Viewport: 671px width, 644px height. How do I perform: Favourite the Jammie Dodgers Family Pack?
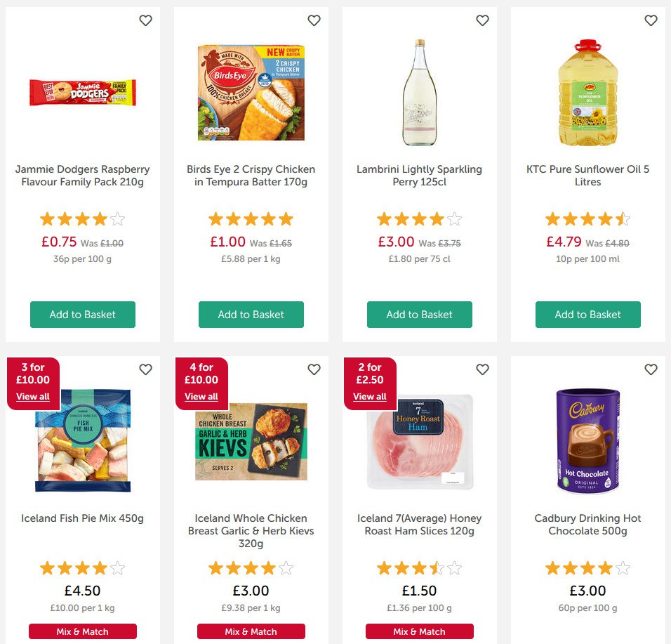[x=145, y=21]
